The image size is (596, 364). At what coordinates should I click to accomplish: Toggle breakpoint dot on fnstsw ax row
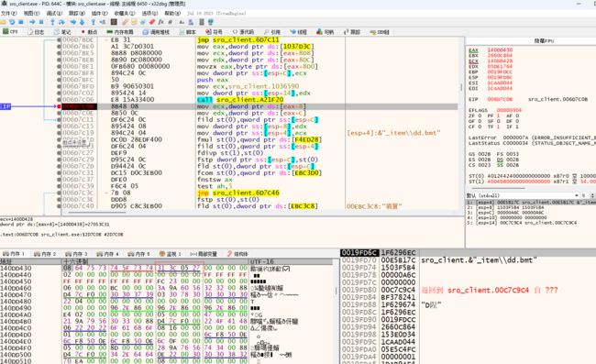pos(59,180)
